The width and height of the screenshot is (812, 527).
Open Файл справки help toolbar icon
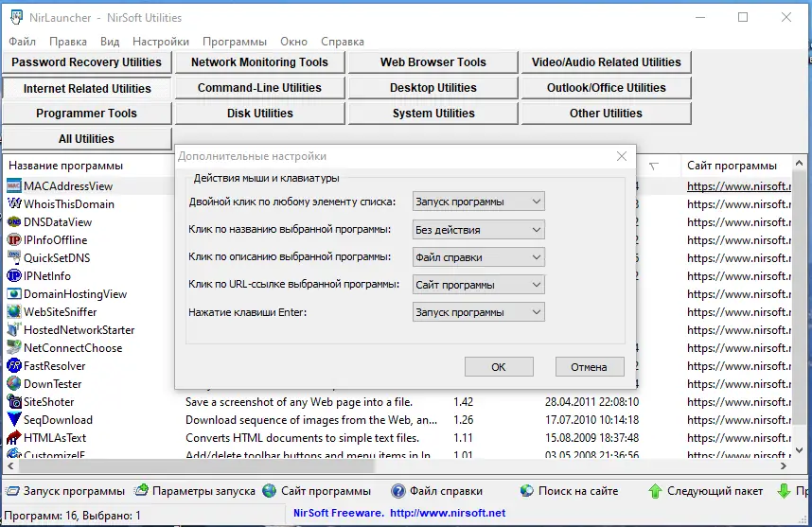398,491
